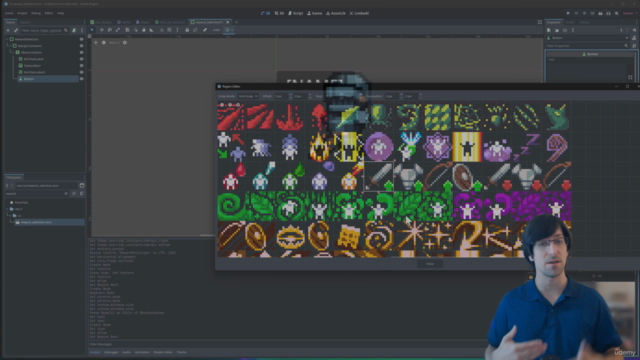This screenshot has width=640, height=360.
Task: Open the Game workspace
Action: (x=314, y=13)
